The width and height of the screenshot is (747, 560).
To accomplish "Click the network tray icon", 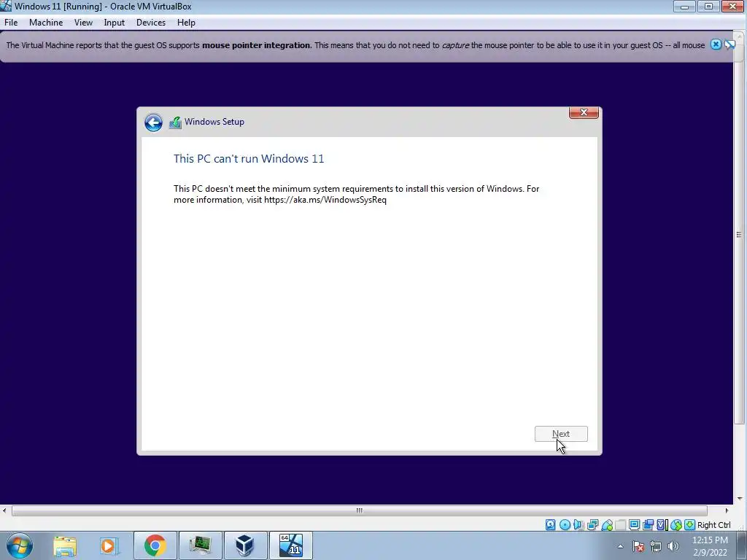I will (x=656, y=546).
